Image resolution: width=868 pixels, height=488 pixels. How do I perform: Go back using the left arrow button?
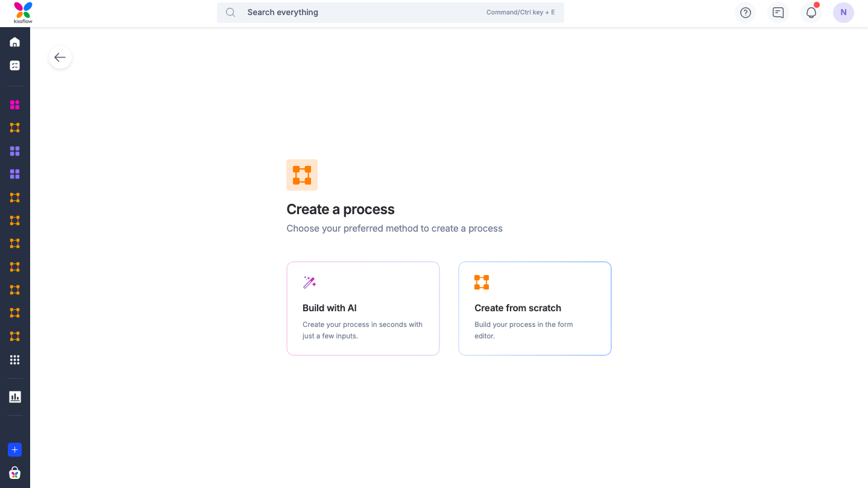point(60,57)
